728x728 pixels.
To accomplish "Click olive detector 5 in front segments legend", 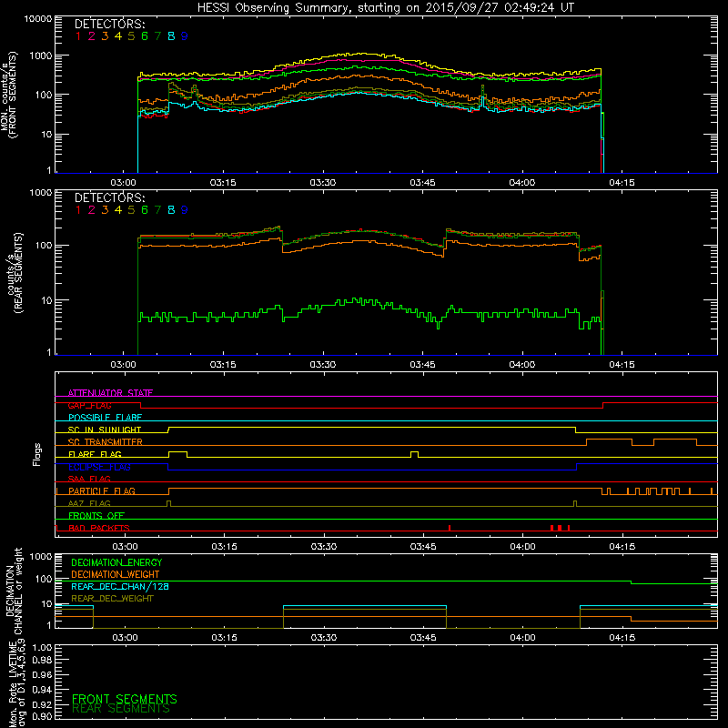I will click(x=131, y=36).
